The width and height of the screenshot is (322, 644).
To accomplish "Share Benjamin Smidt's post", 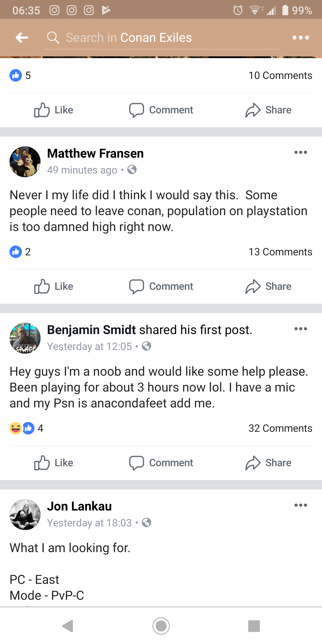I will (x=268, y=463).
